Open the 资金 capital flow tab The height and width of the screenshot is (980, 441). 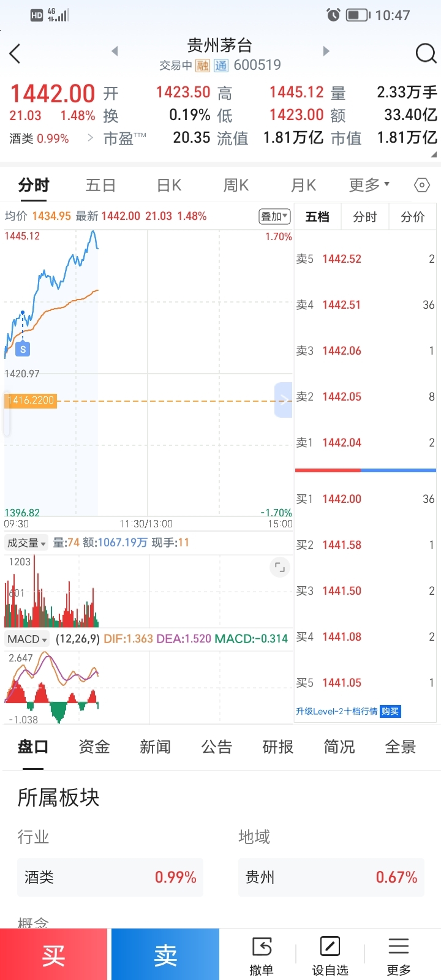tap(94, 747)
